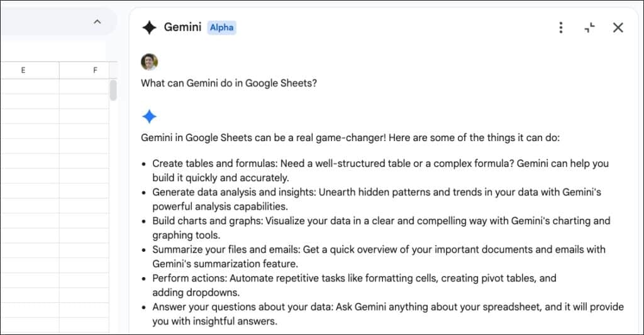The width and height of the screenshot is (644, 335).
Task: Select the first visible cell in column E
Action: coord(30,86)
